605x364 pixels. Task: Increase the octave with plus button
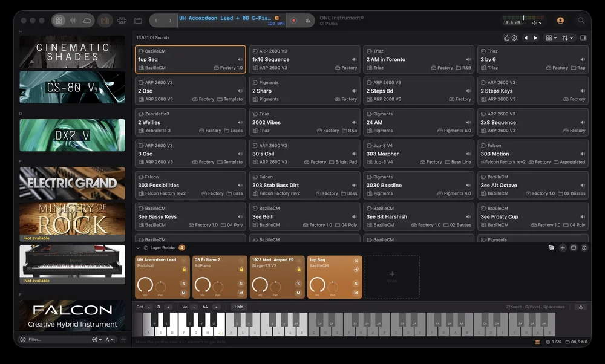tap(168, 307)
